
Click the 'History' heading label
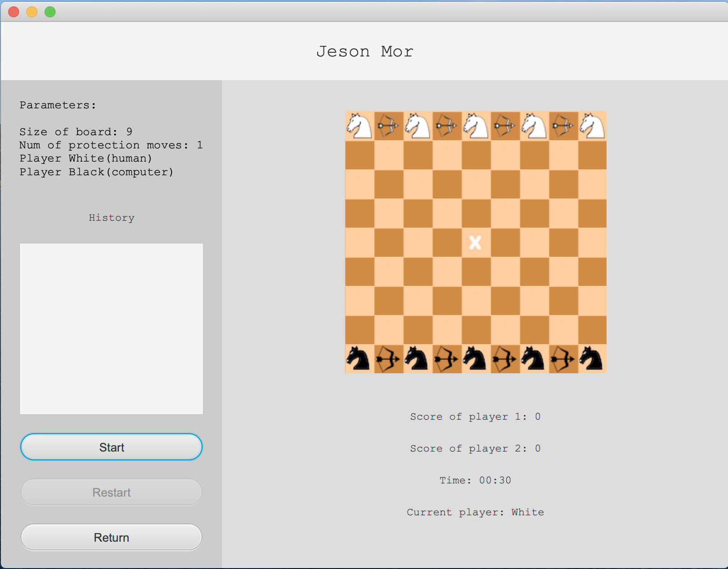111,218
